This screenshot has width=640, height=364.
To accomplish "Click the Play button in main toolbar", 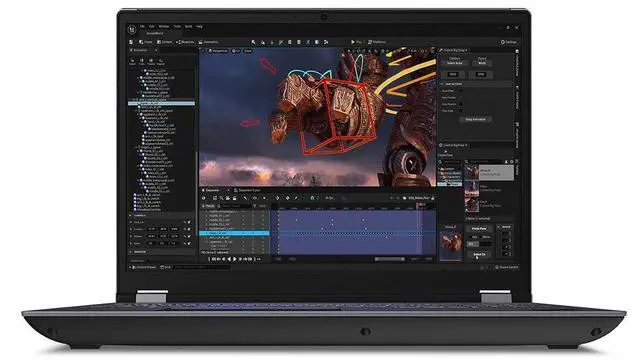I will pos(356,42).
